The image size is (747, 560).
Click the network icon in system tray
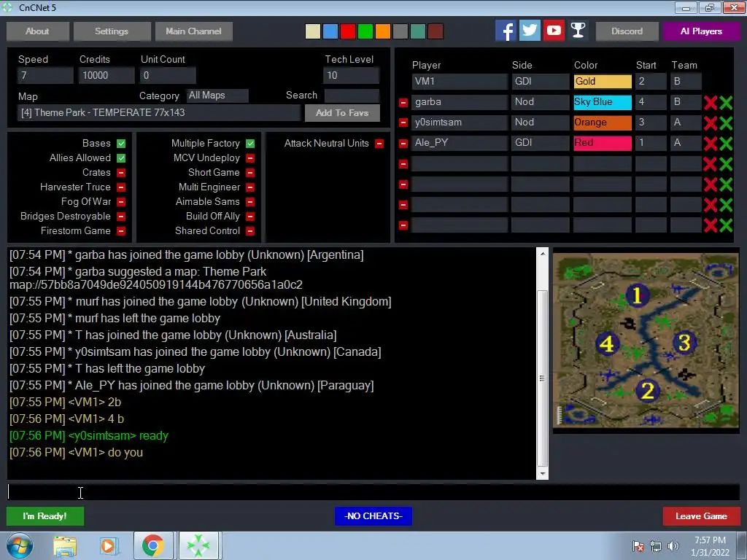pyautogui.click(x=656, y=546)
